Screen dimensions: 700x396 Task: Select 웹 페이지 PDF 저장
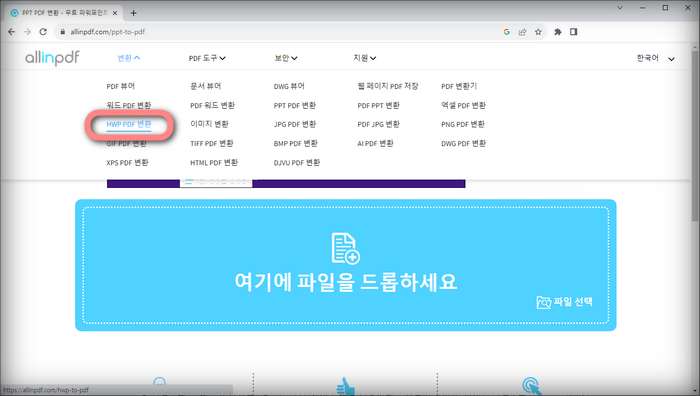click(x=388, y=86)
